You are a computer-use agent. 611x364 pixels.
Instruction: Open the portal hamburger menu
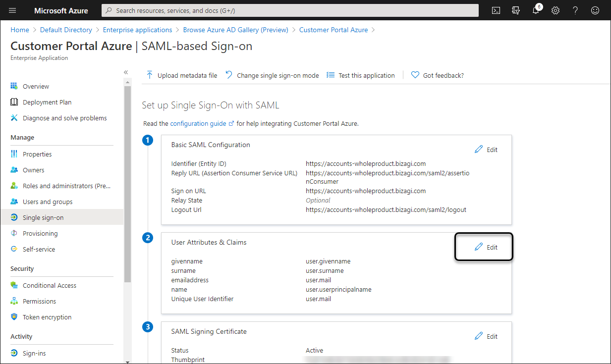pyautogui.click(x=13, y=10)
